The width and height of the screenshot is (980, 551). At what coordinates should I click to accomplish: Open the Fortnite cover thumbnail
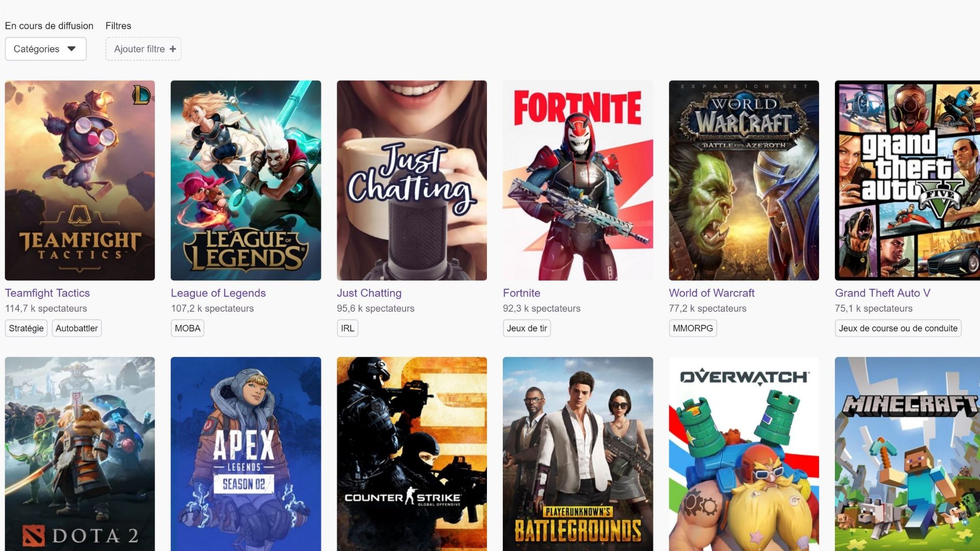(x=578, y=180)
